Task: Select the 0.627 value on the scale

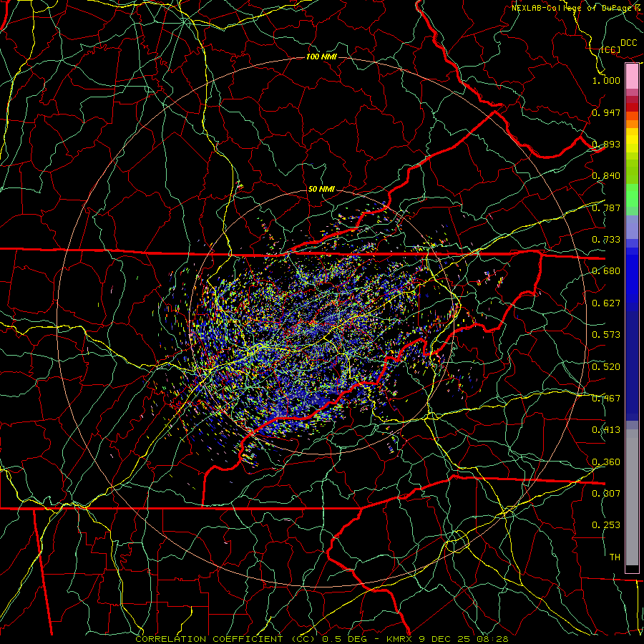Action: (606, 303)
